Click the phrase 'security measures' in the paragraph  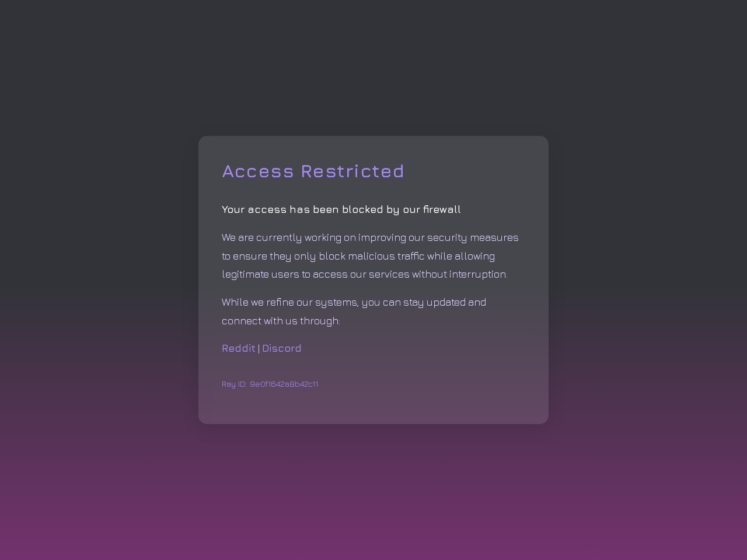[473, 237]
